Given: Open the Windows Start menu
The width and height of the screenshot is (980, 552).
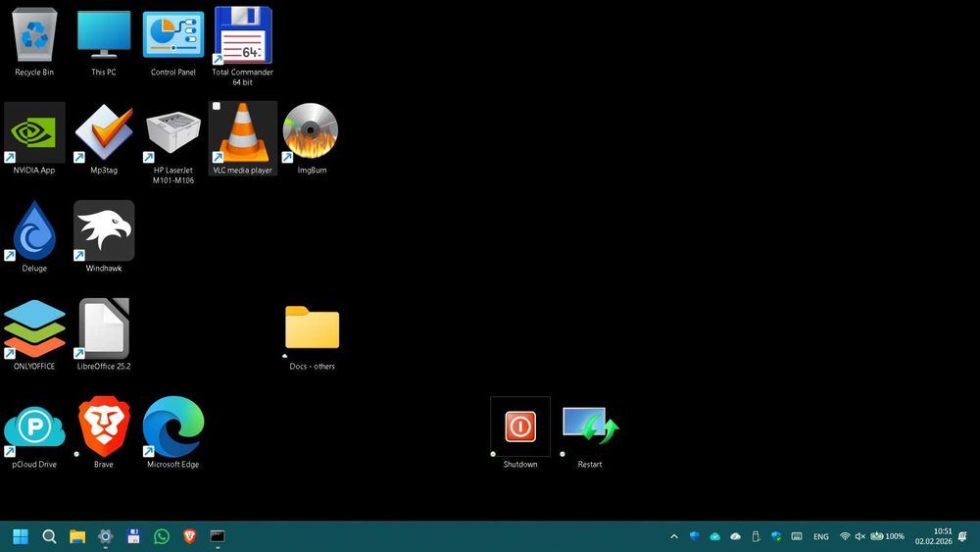Looking at the screenshot, I should [21, 536].
